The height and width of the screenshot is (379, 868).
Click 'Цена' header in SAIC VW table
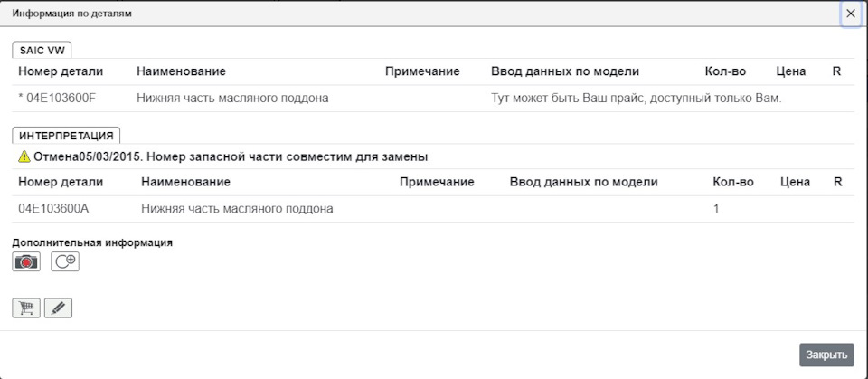point(791,71)
